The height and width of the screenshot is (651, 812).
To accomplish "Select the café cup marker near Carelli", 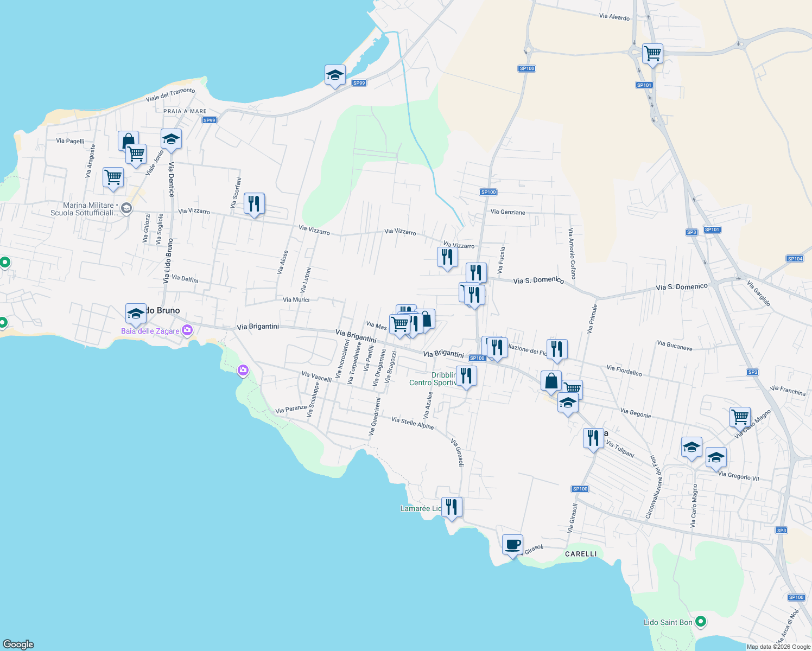I will 512,545.
